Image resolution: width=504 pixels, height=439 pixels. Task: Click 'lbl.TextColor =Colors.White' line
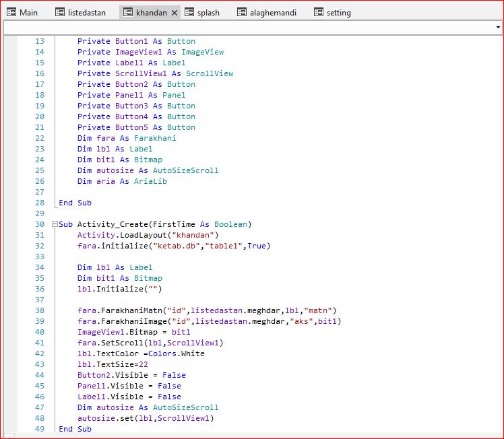click(141, 353)
